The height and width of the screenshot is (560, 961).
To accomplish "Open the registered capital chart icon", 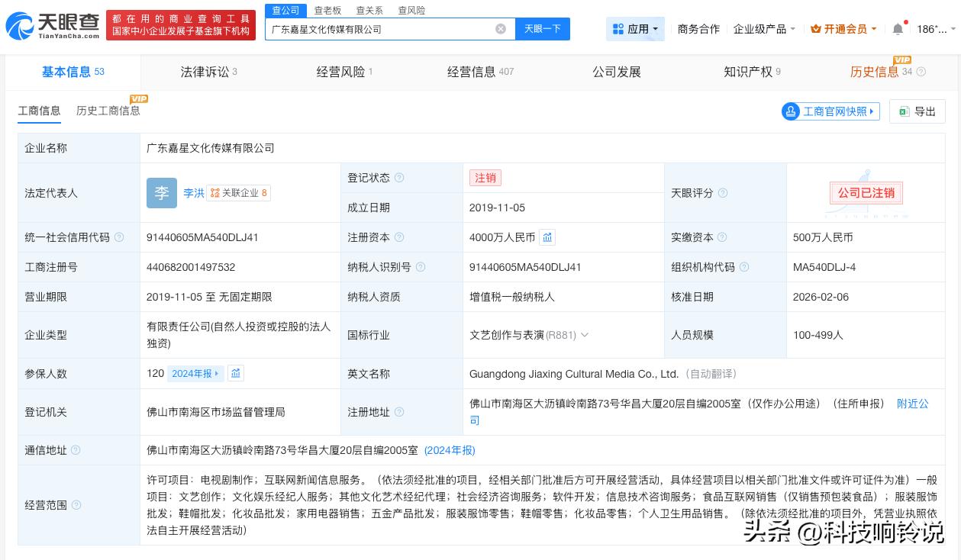I will click(547, 237).
